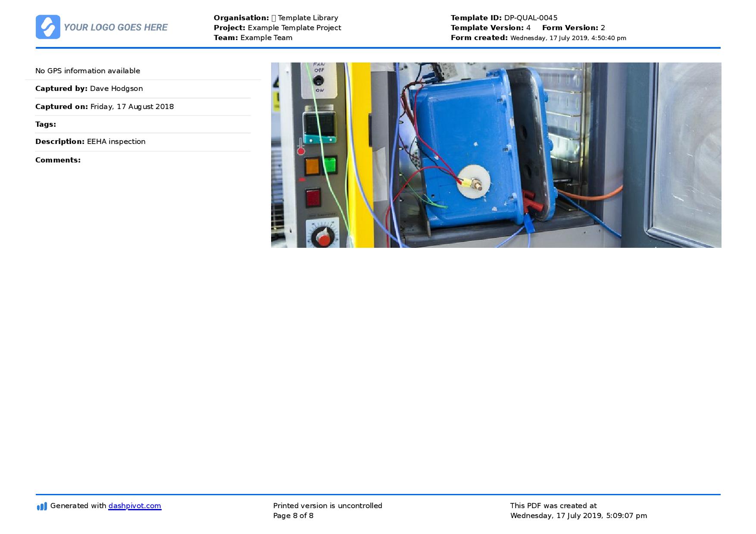
Task: Click 'Template ID: DP-QUAL-0045' text
Action: click(504, 18)
